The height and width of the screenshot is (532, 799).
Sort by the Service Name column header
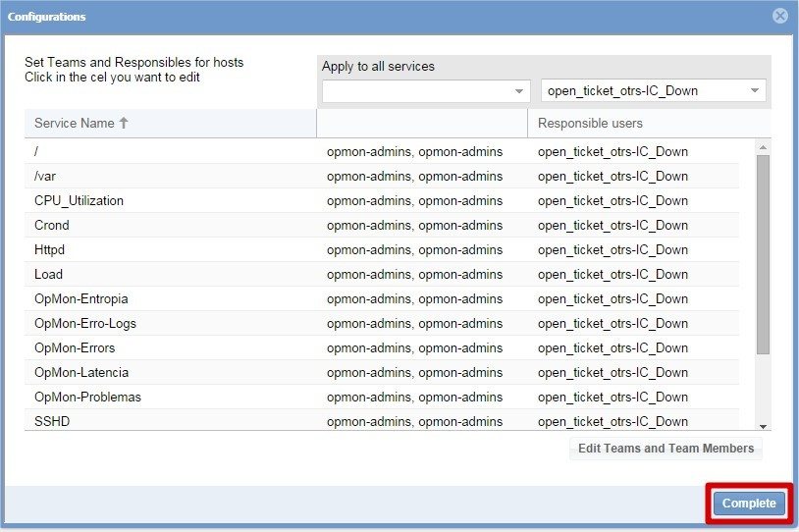(x=75, y=124)
